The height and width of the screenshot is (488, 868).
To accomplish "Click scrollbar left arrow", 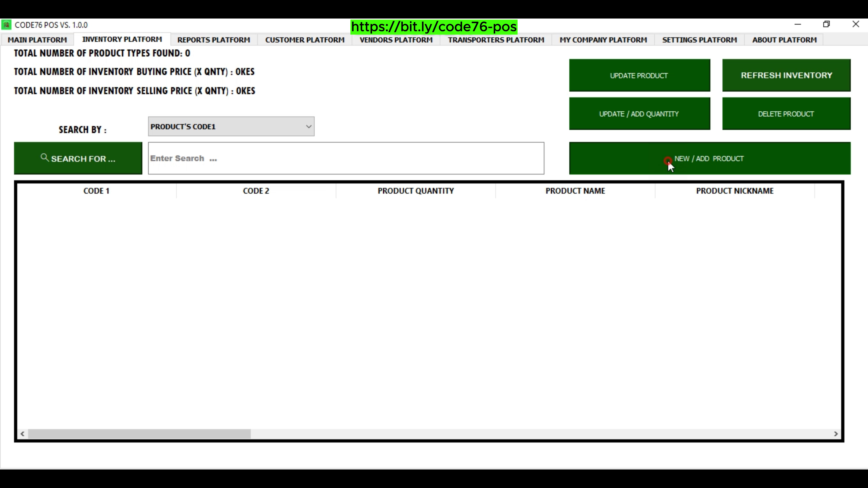I will pyautogui.click(x=23, y=434).
